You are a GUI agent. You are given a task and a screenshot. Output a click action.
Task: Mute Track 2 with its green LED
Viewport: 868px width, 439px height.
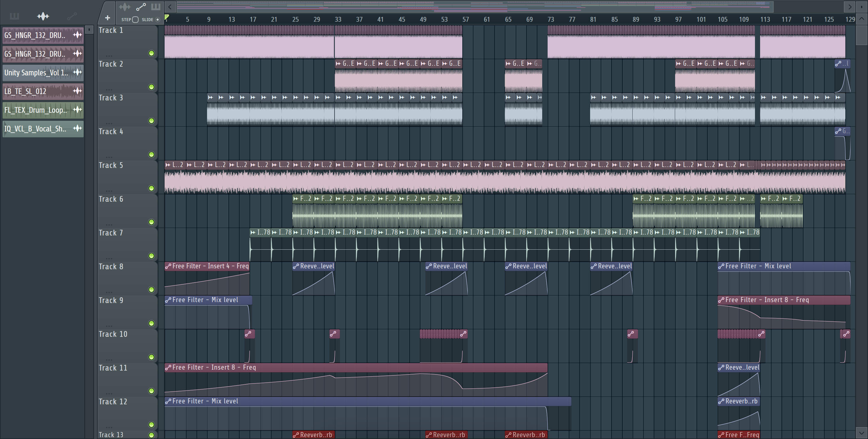[x=151, y=87]
